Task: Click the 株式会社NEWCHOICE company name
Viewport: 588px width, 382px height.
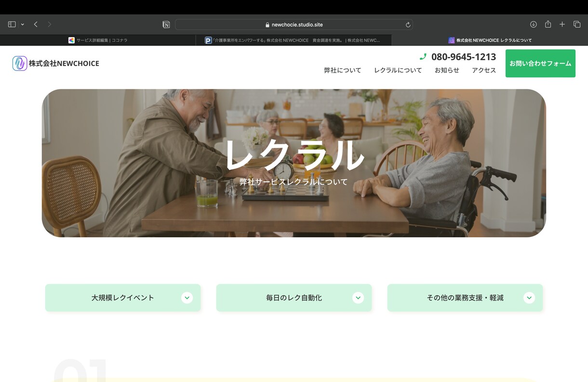Action: coord(64,63)
